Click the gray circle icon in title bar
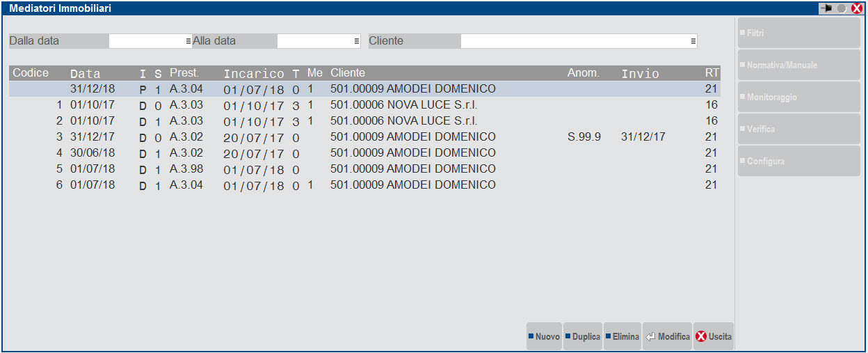This screenshot has width=868, height=353. pos(842,8)
